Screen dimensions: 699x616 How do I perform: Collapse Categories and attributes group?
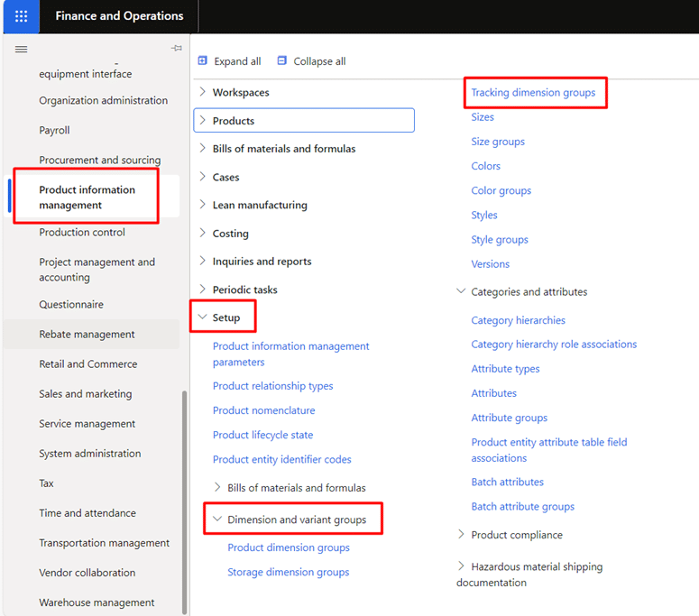[x=461, y=291]
